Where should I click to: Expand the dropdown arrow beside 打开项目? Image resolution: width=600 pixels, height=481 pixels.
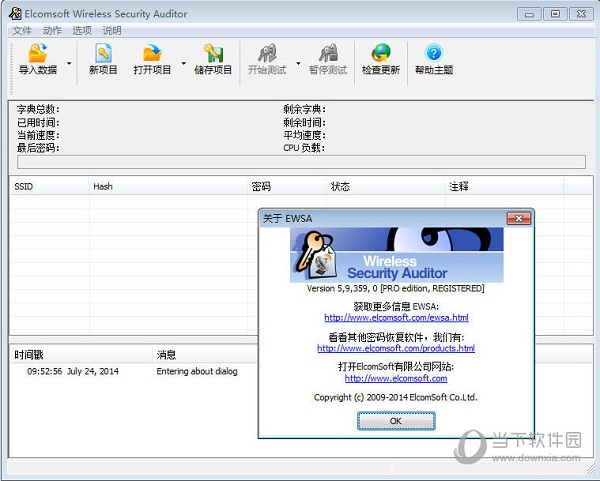coord(184,63)
